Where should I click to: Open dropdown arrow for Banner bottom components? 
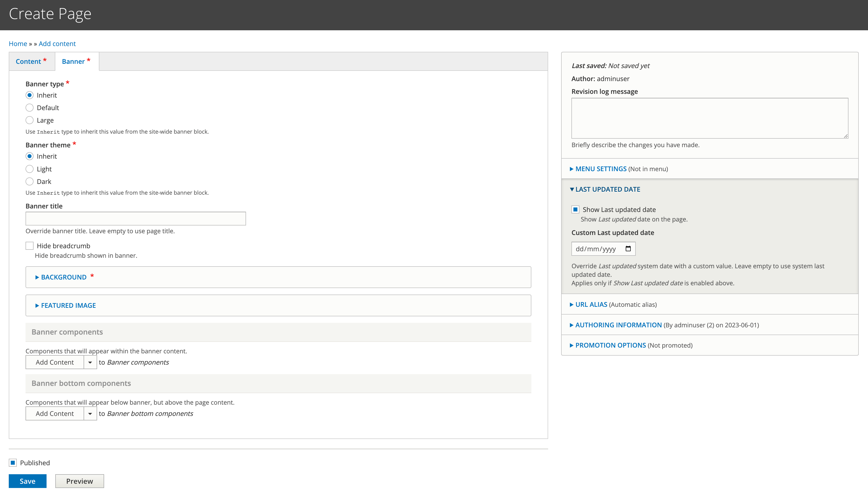[90, 414]
